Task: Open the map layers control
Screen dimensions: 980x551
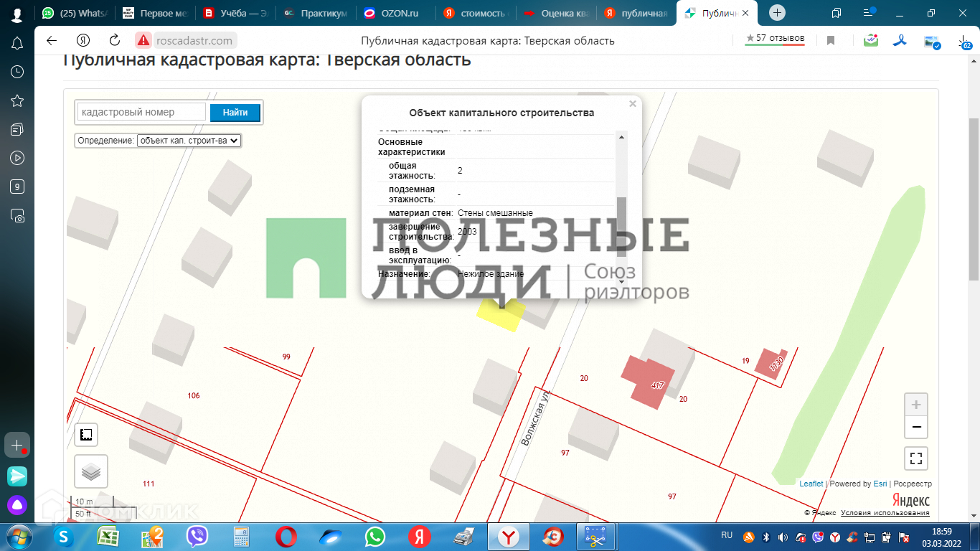Action: click(x=91, y=471)
